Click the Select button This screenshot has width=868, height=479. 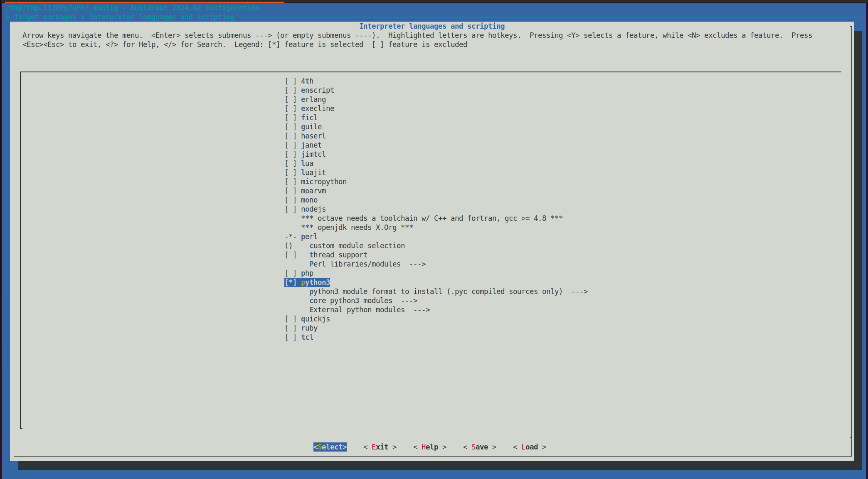(330, 447)
